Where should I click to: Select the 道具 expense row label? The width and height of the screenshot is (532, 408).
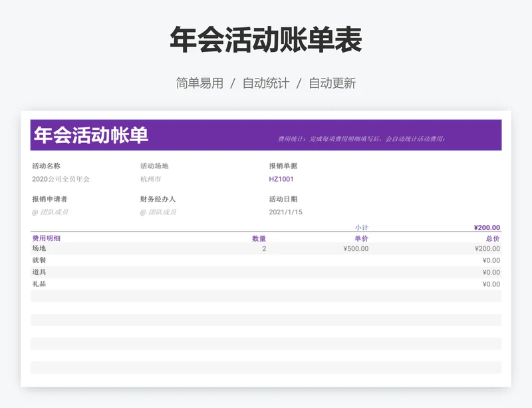pos(39,272)
